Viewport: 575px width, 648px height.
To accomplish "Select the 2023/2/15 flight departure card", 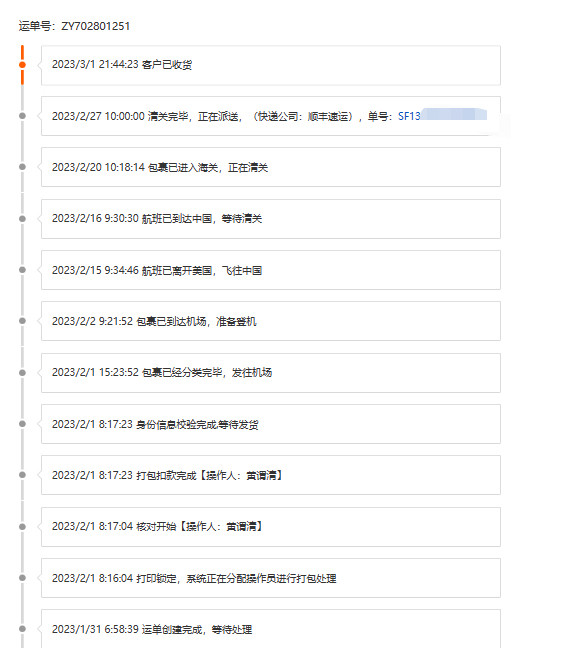I will click(x=271, y=270).
